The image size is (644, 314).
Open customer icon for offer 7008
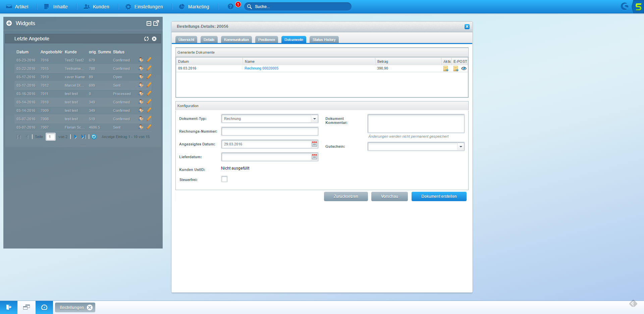coord(141,119)
